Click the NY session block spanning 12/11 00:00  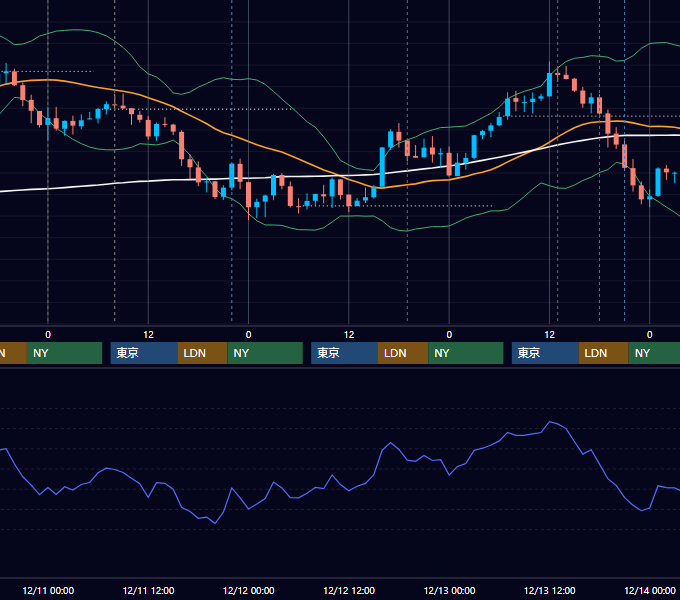(x=64, y=353)
